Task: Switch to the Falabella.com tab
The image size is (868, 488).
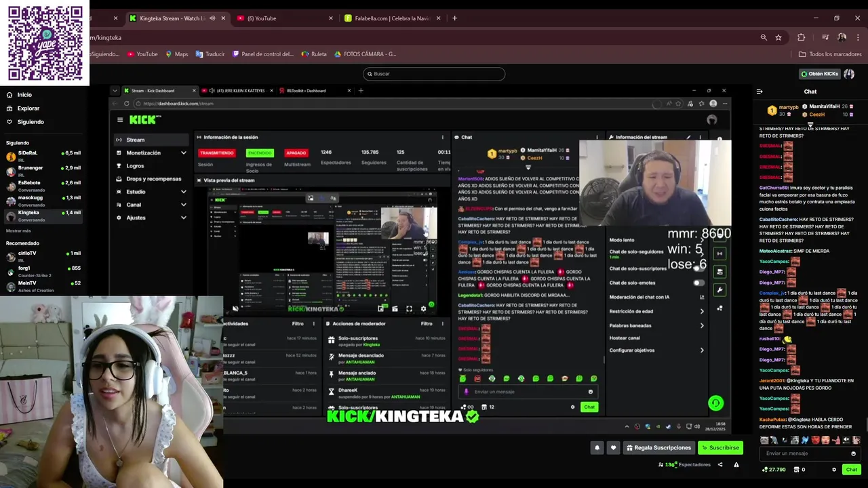Action: (x=392, y=18)
